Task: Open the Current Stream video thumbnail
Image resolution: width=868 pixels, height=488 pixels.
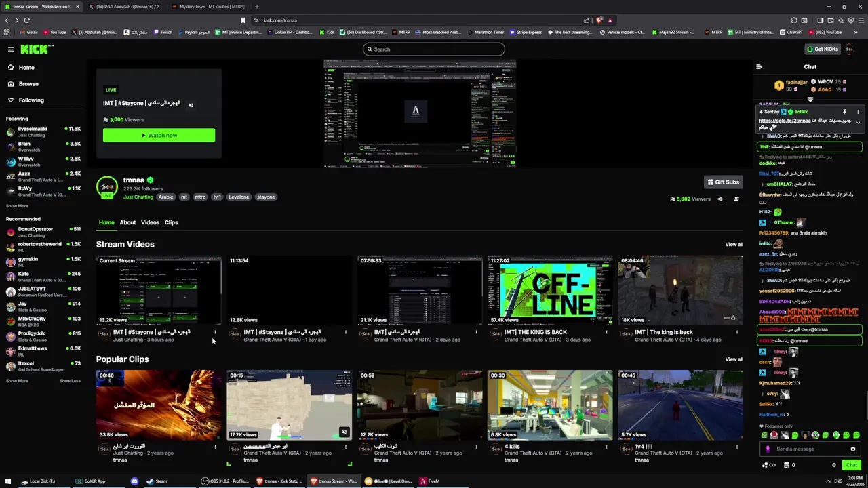Action: [159, 290]
